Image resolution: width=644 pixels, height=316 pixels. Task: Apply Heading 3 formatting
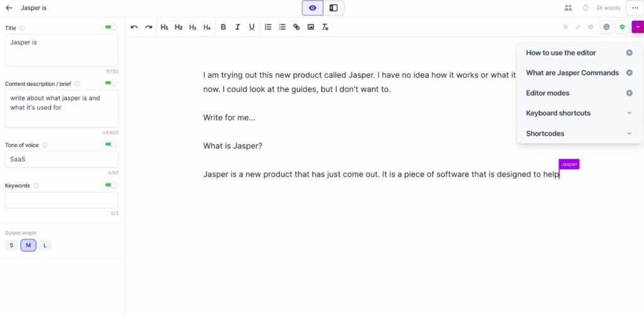[x=192, y=27]
